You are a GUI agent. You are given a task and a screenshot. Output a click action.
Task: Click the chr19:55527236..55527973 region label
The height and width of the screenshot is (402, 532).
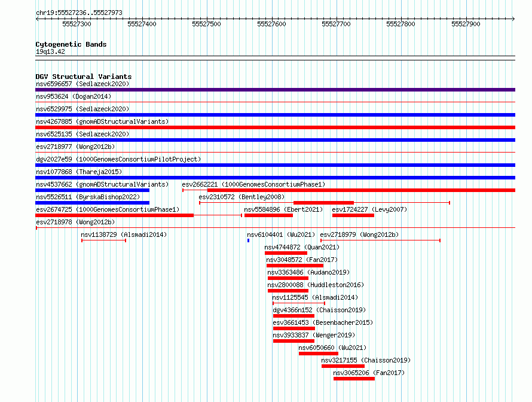pos(79,13)
